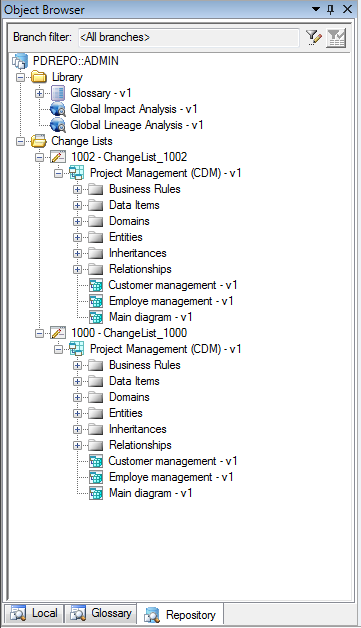This screenshot has height=628, width=361.
Task: Collapse the Change Lists node
Action: (20, 141)
